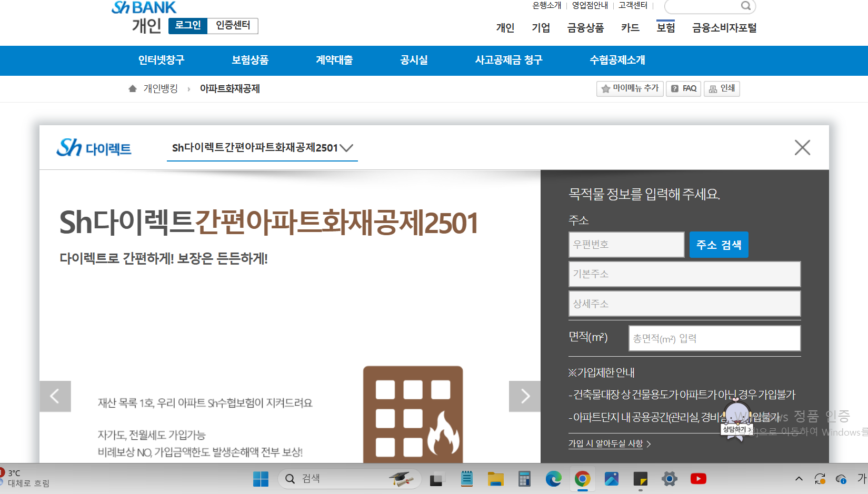Viewport: 868px width, 494px height.
Task: Select the 계약대출 tab in blue bar
Action: (334, 60)
